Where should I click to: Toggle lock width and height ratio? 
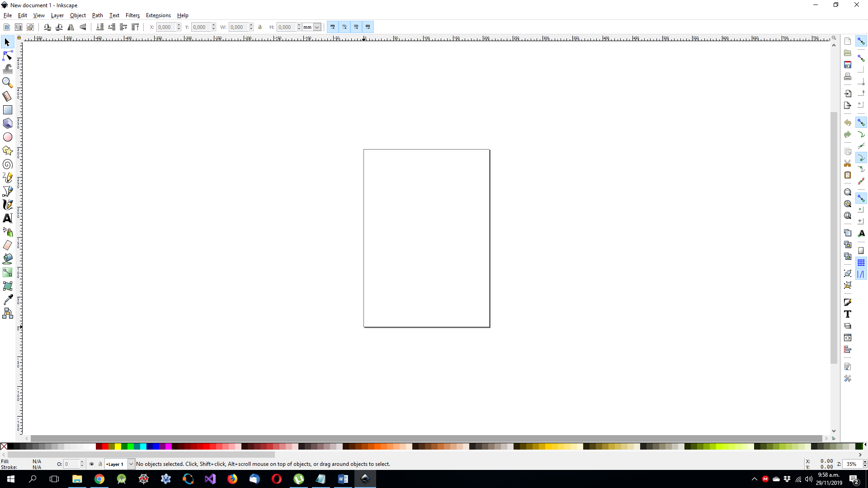(x=260, y=27)
